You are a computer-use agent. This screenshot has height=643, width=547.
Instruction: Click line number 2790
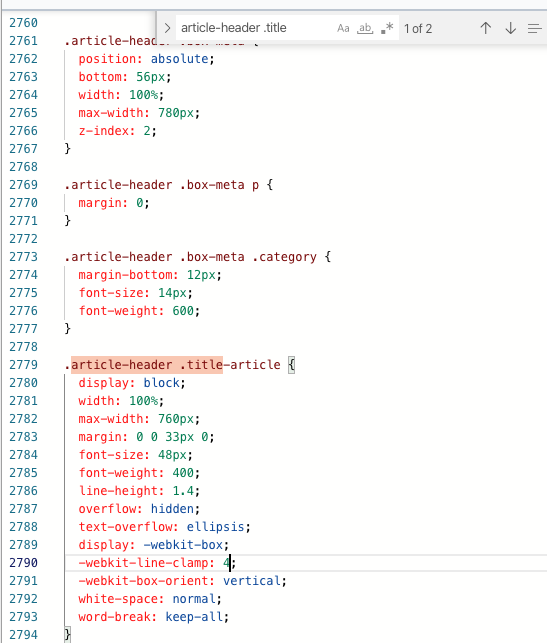pyautogui.click(x=23, y=563)
